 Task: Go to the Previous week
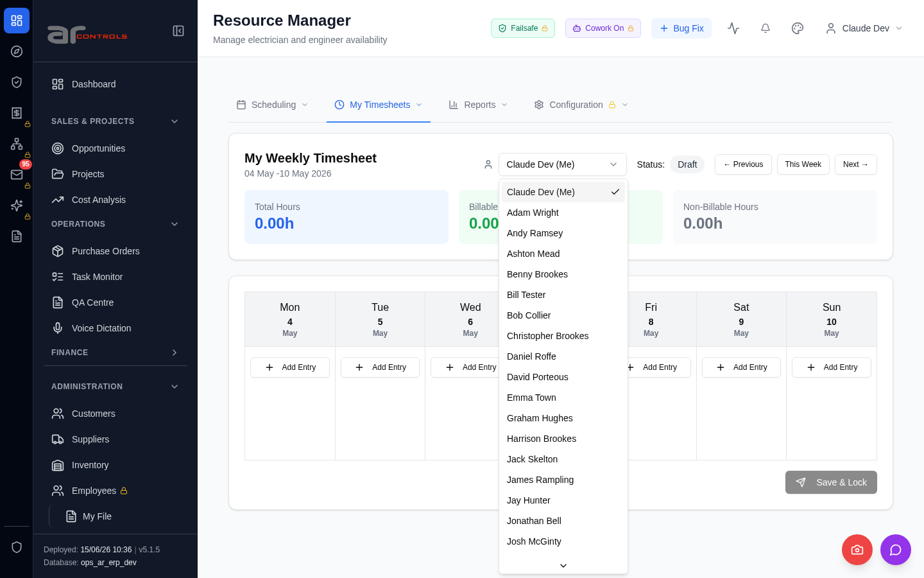(x=743, y=164)
